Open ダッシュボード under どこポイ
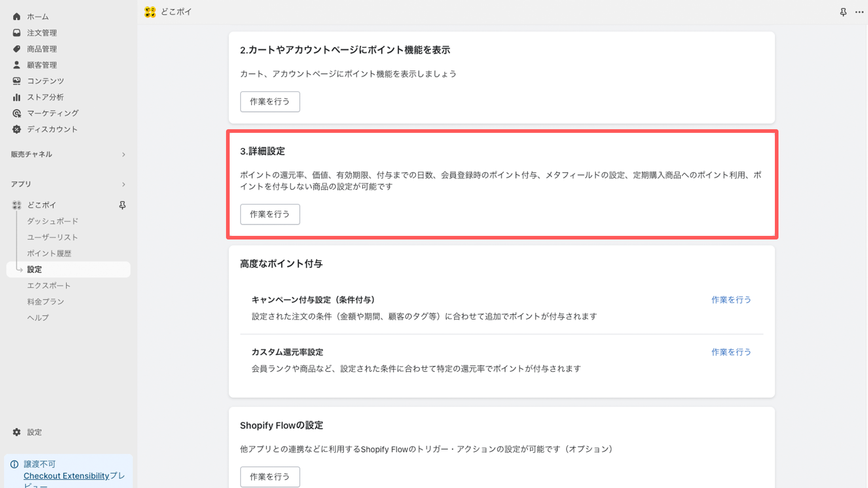 pos(52,221)
